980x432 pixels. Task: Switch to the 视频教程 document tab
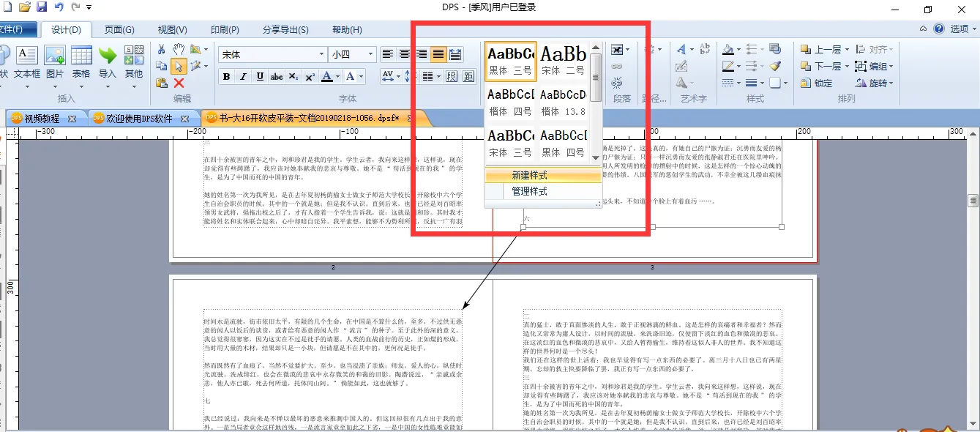point(42,118)
